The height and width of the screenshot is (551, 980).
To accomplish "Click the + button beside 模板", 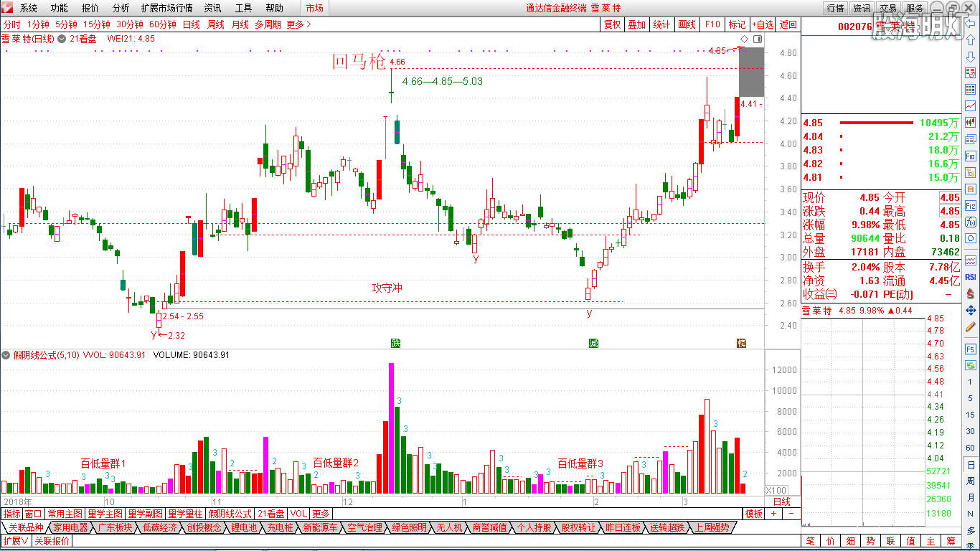I will [x=774, y=514].
